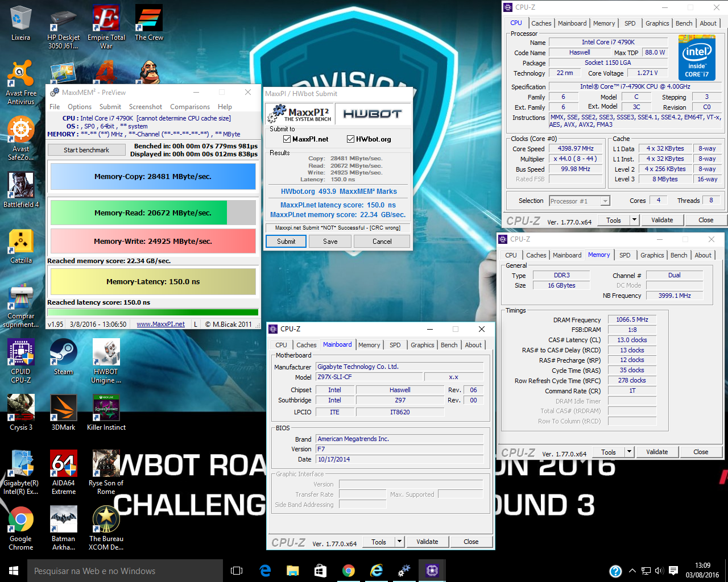Screen dimensions: 728x582
Task: Open Comparisons menu in MaxxMEM
Action: [190, 107]
